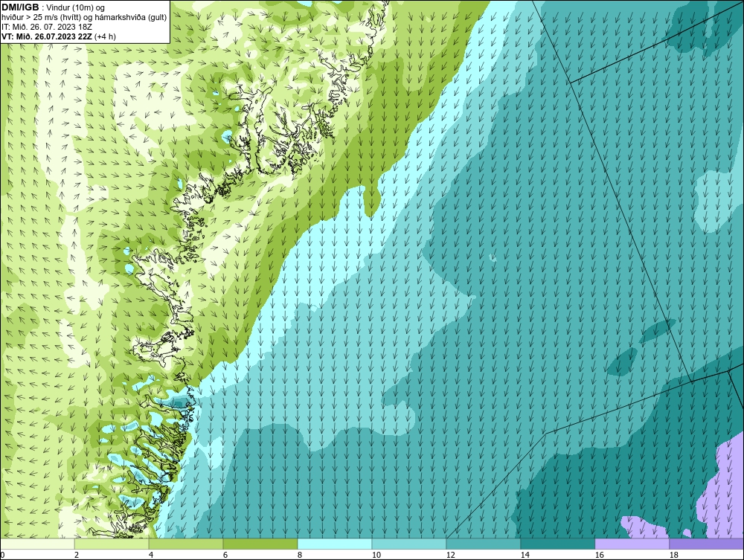Select the 10–12 m/s legend color swatch
This screenshot has height=560, width=744.
[409, 544]
